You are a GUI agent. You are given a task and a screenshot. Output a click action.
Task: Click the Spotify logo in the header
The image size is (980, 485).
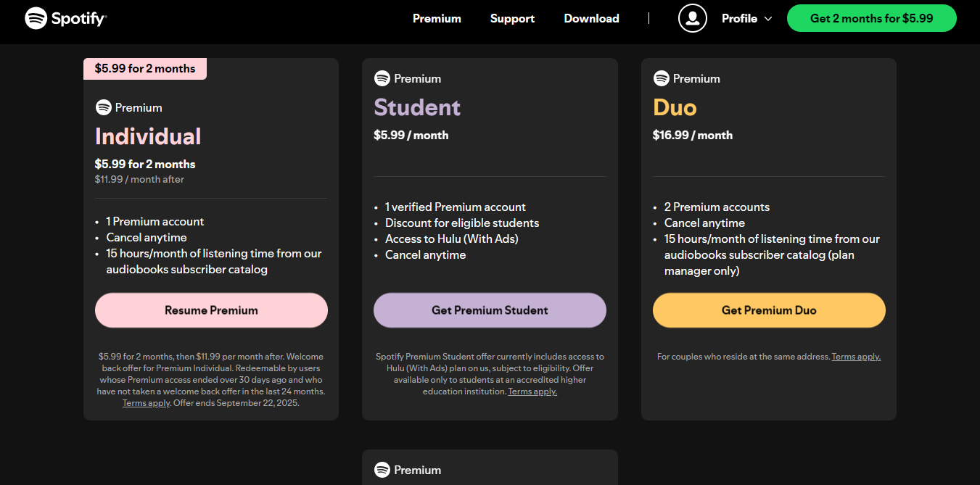(65, 17)
